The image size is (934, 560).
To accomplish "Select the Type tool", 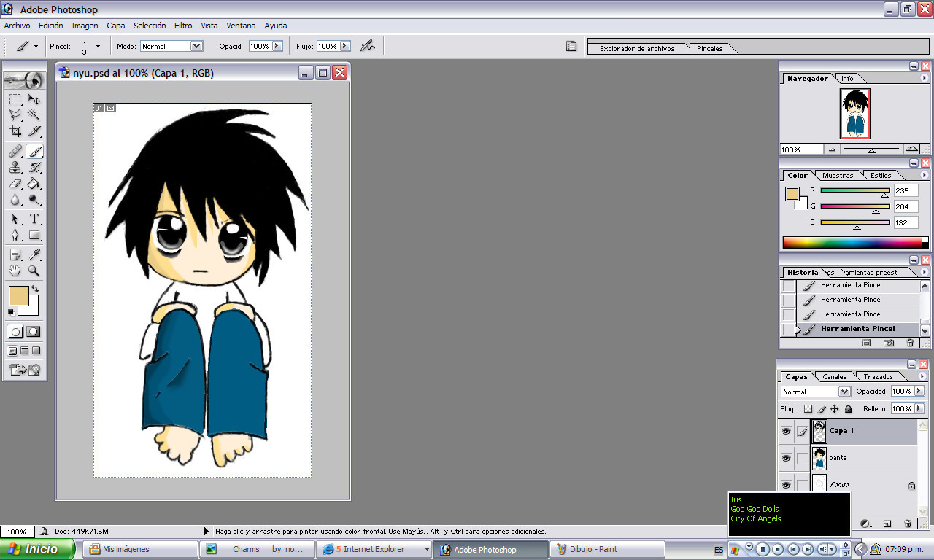I will coord(34,219).
